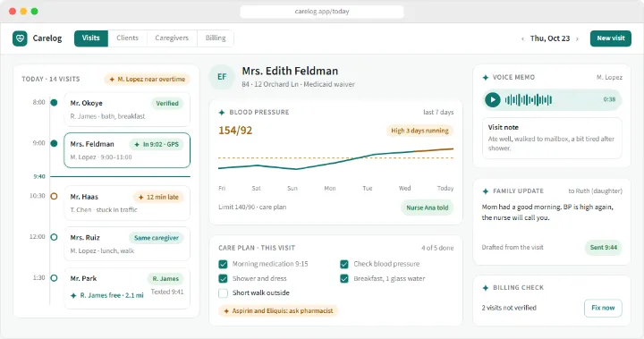644x339 pixels.
Task: Click the 8:00 timeline dot
Action: tap(54, 102)
